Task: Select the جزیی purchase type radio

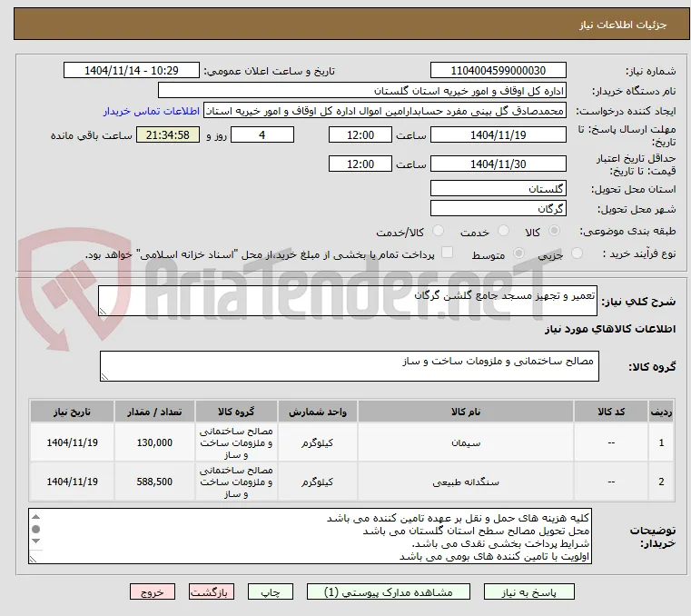Action: (x=577, y=253)
